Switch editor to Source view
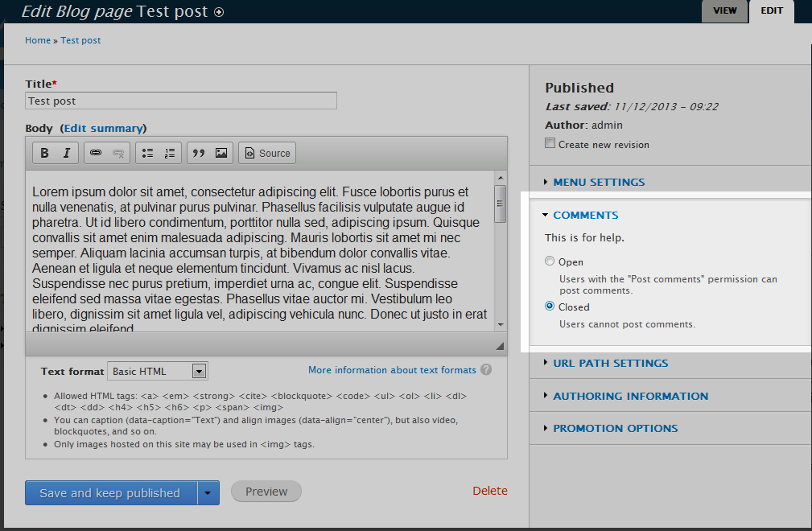 [267, 153]
